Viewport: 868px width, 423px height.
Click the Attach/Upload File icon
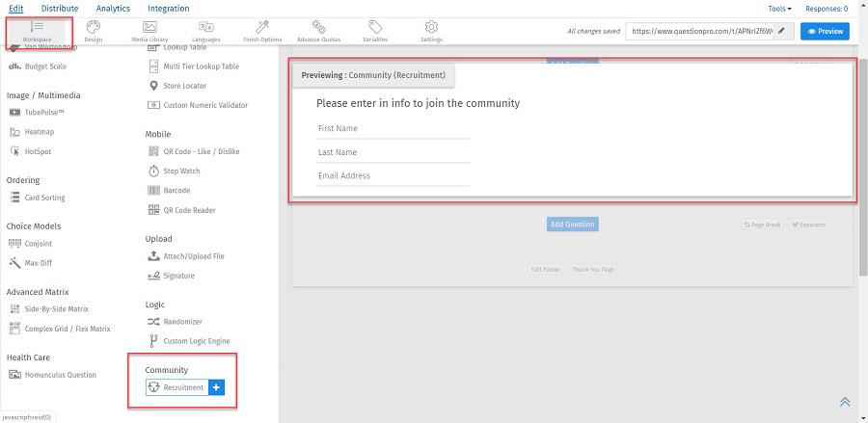click(154, 256)
